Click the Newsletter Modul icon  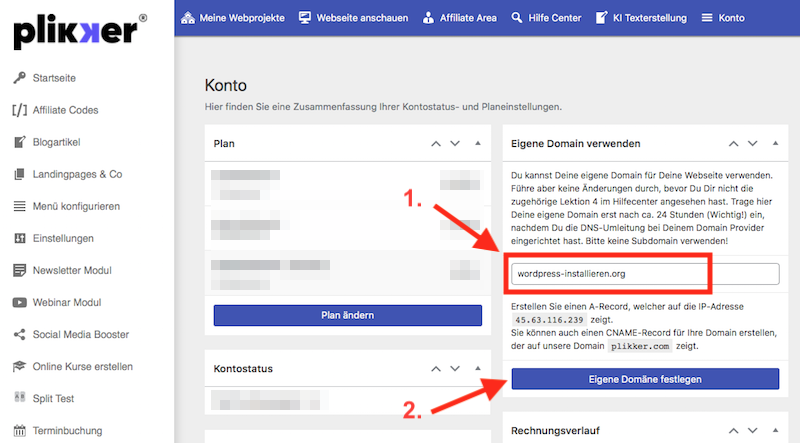tap(19, 270)
